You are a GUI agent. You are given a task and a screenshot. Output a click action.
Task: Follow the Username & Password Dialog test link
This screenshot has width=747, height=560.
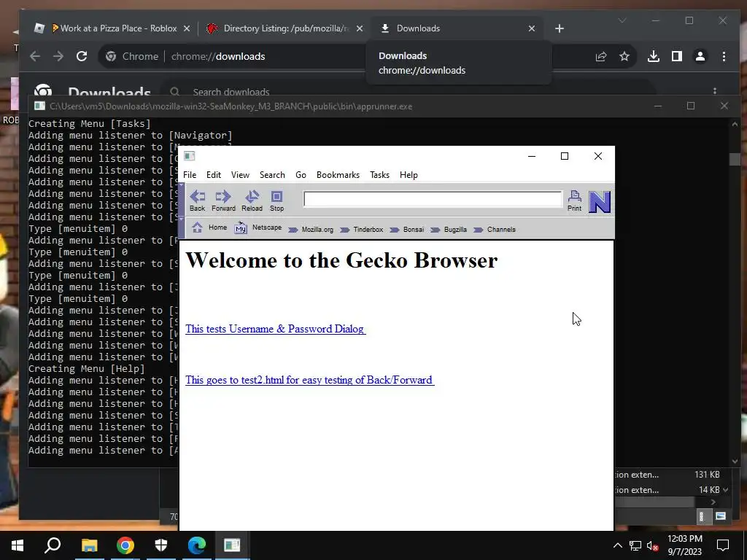point(275,329)
